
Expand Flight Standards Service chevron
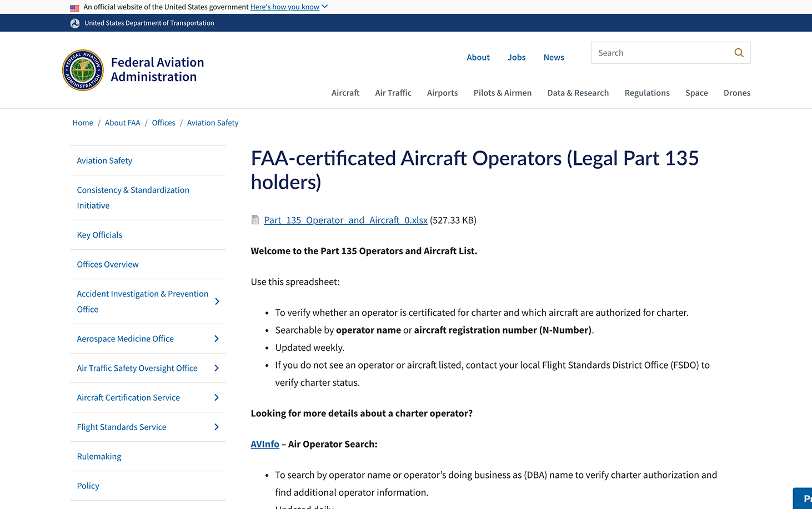coord(217,427)
